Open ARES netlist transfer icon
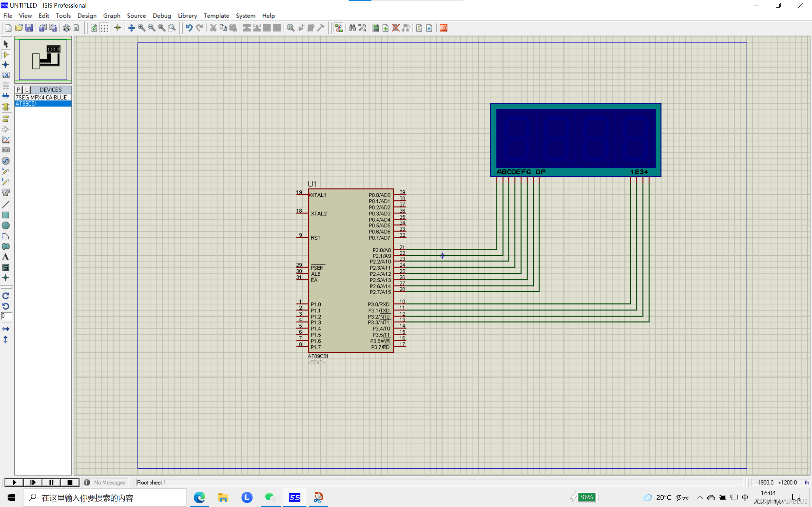Screen dimensions: 812x507 [443, 28]
